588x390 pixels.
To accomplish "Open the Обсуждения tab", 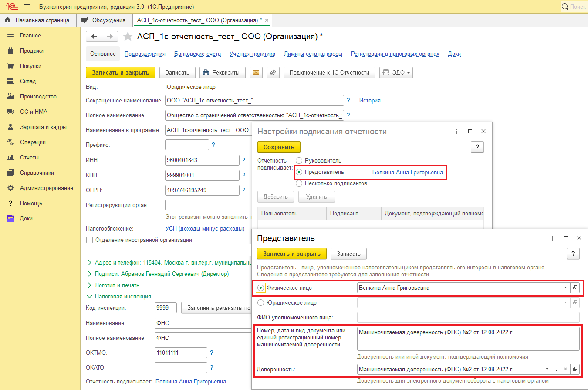I will click(x=104, y=20).
